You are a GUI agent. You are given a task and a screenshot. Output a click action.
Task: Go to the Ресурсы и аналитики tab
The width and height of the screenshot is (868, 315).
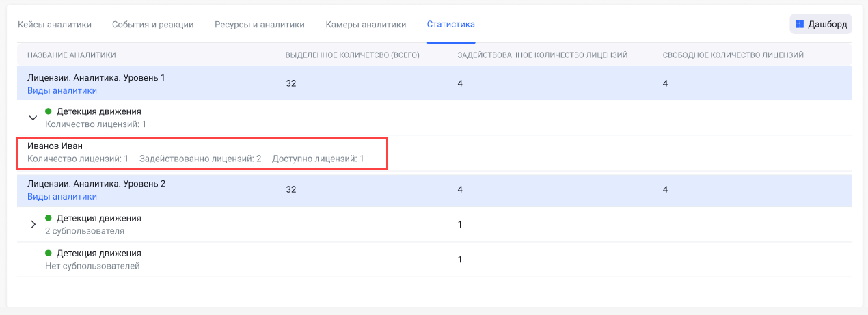click(x=260, y=25)
